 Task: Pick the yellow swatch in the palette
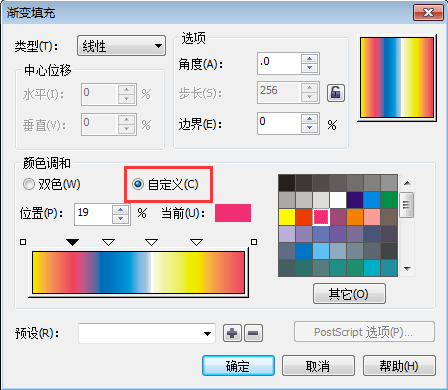point(287,217)
